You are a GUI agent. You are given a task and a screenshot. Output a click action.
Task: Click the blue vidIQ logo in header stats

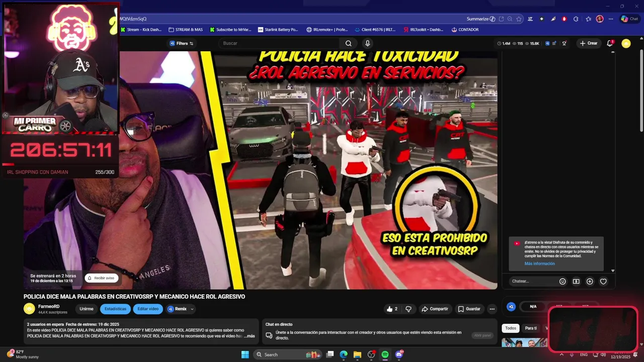[x=547, y=44]
